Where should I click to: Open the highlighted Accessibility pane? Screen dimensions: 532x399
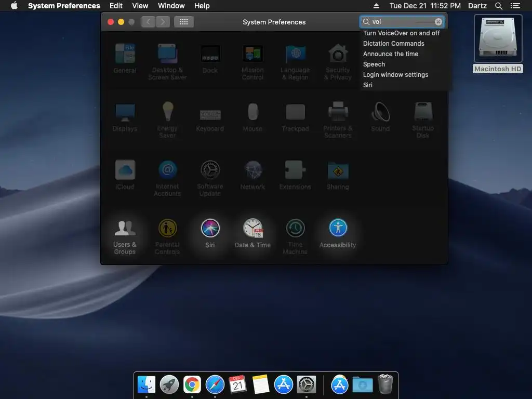[x=338, y=233]
